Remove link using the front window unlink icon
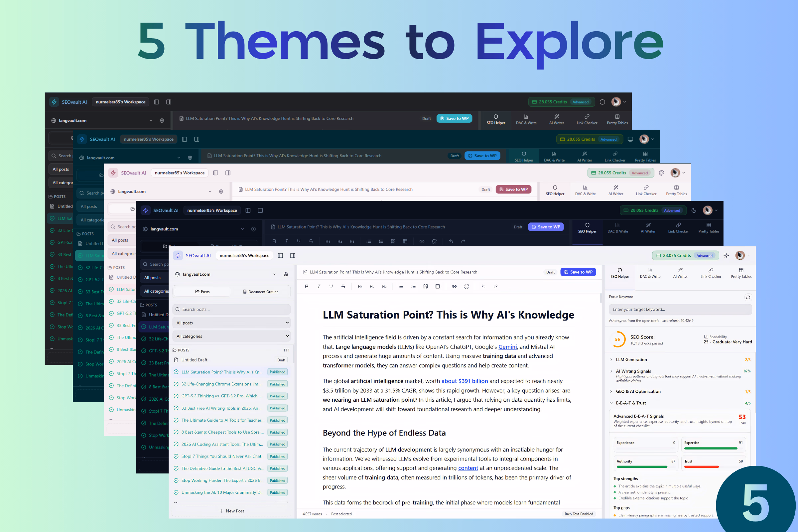 (466, 286)
